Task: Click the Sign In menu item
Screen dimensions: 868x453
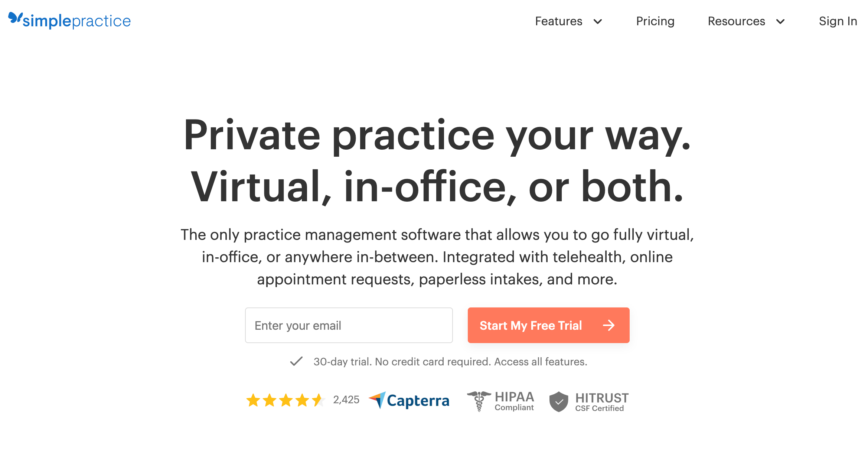Action: (838, 22)
